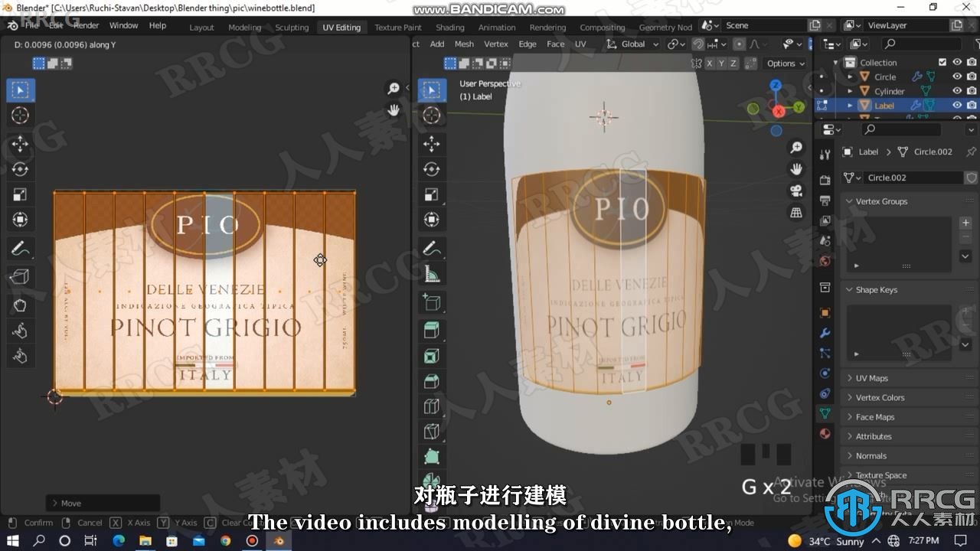Select the Inset Faces tool
Screen dimensions: 980x551
pos(432,356)
